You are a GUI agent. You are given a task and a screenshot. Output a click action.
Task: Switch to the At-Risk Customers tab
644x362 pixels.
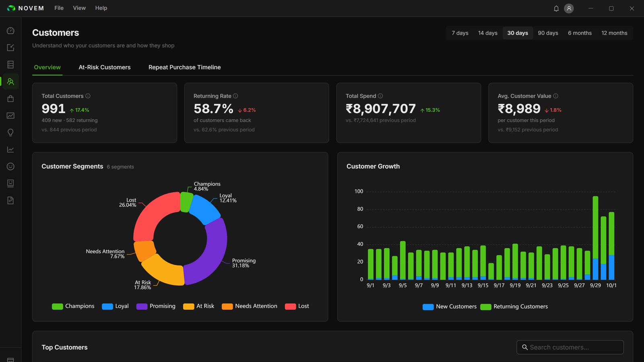point(105,67)
